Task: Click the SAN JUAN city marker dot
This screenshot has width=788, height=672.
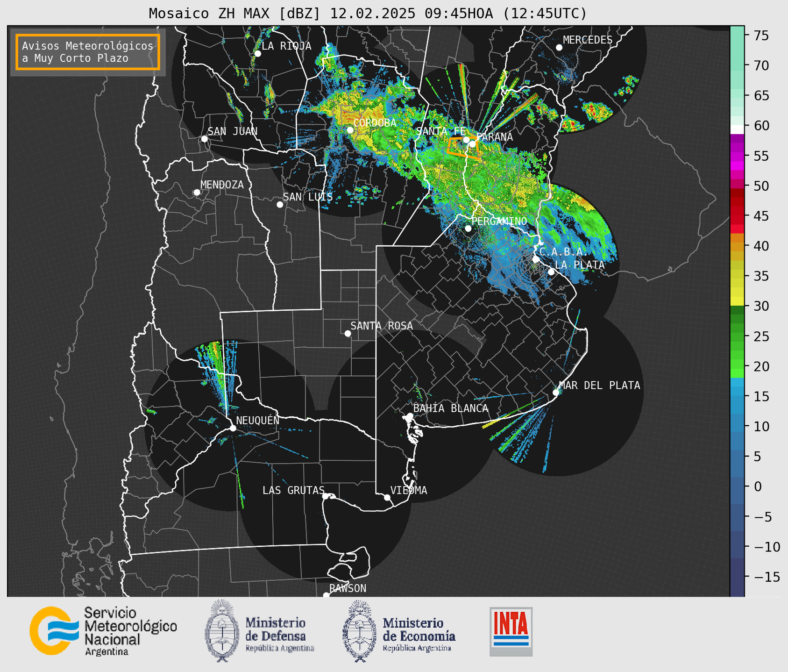Action: [204, 139]
